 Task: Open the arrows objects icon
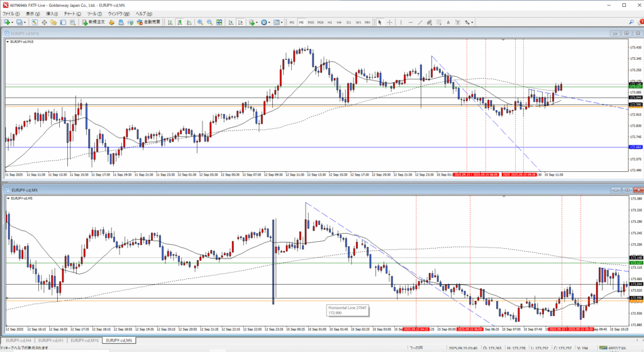[467, 22]
